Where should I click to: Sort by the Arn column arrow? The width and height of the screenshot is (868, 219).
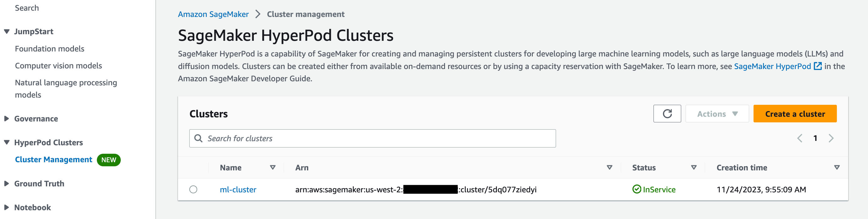coord(609,168)
